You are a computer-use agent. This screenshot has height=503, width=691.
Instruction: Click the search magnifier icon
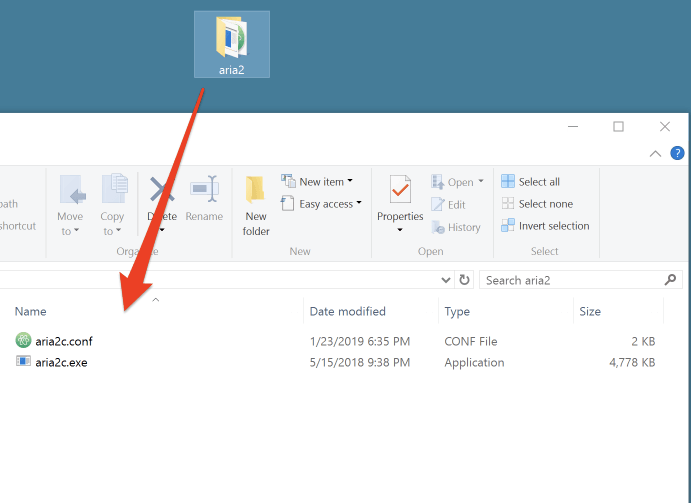pyautogui.click(x=670, y=279)
